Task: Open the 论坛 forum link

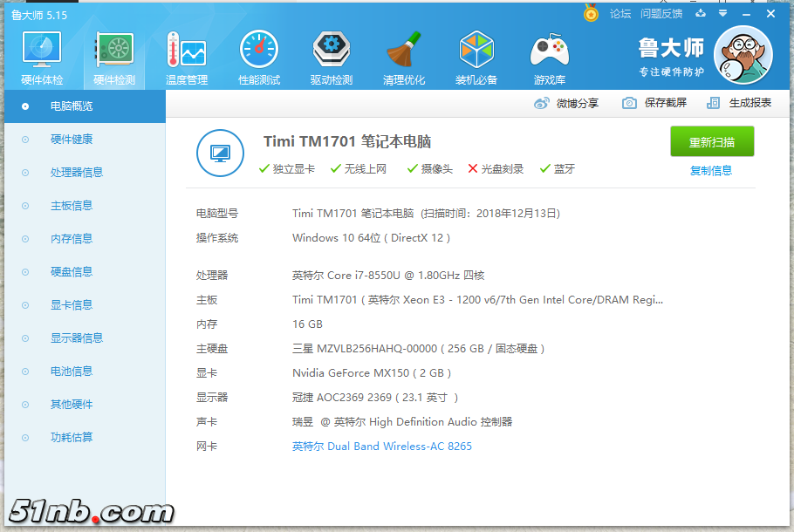Action: (x=619, y=13)
